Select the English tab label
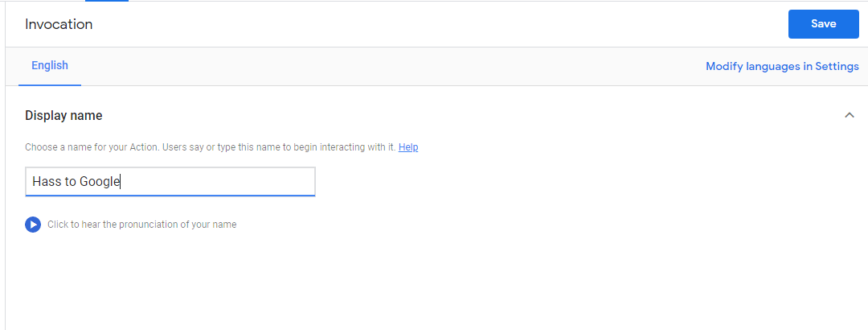 coord(50,66)
